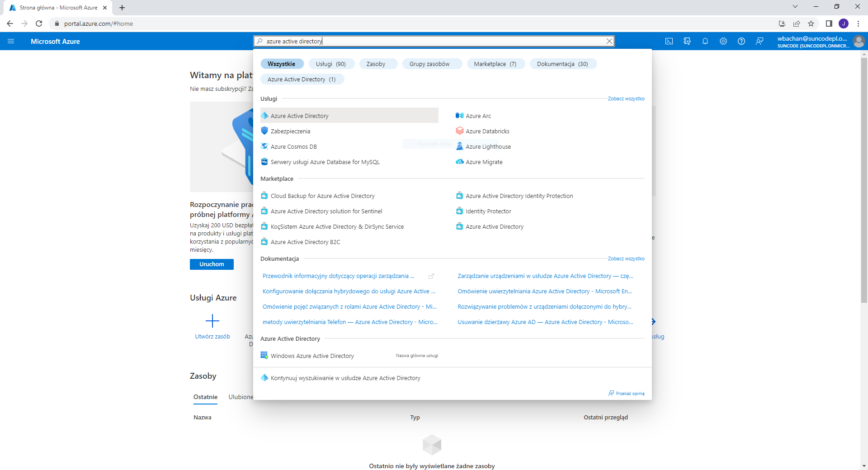Click the Utwórz zasób plus icon
This screenshot has width=868, height=470.
click(212, 321)
